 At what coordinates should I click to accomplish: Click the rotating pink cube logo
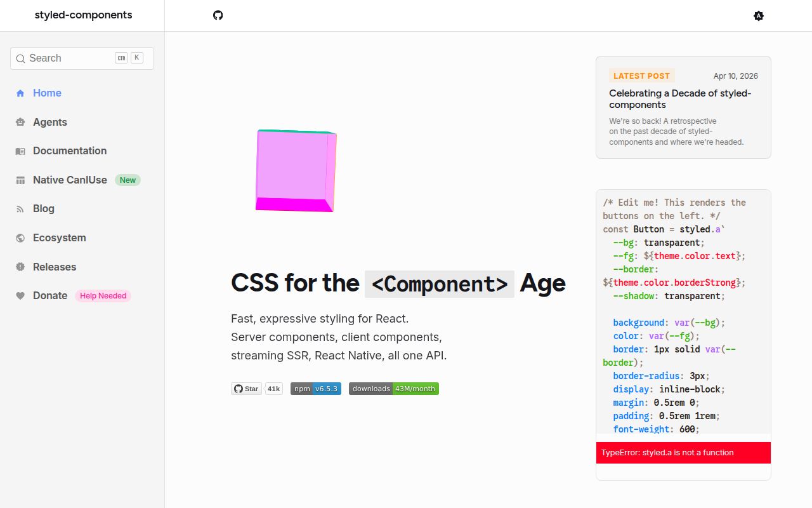pos(296,171)
